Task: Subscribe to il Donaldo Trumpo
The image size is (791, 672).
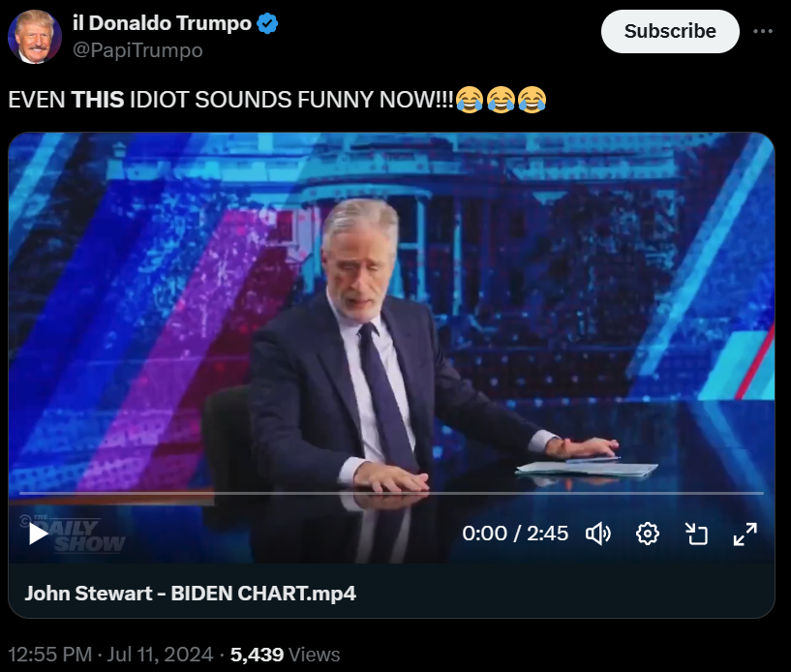Action: (x=670, y=31)
